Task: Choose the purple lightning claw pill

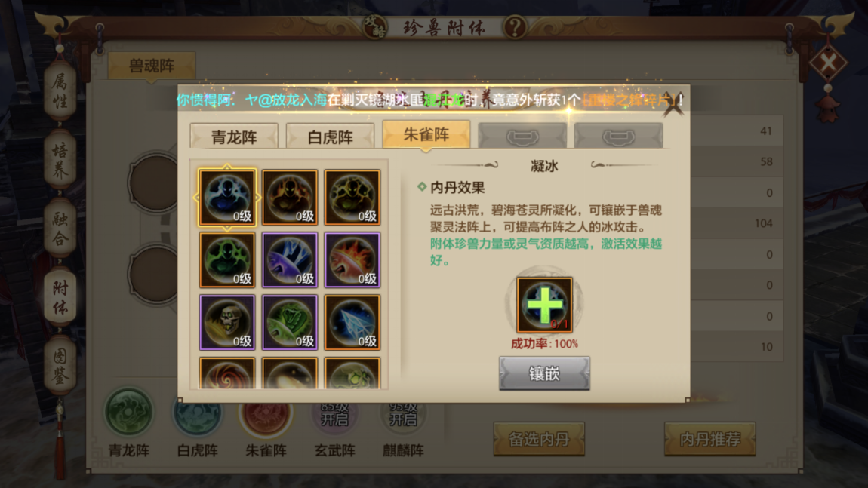Action: (x=290, y=260)
